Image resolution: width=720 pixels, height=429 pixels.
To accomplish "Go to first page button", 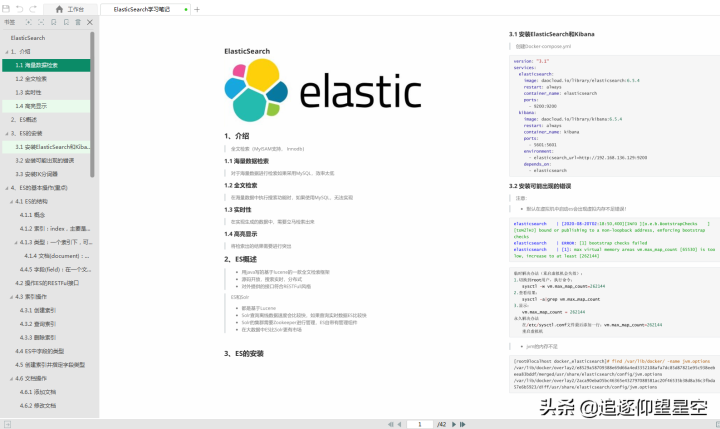I will click(x=390, y=424).
